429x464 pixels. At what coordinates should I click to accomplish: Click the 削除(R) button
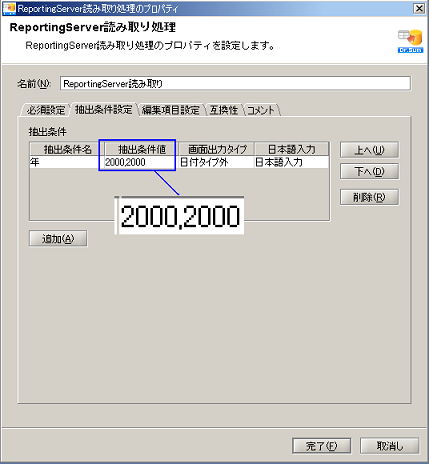[369, 197]
